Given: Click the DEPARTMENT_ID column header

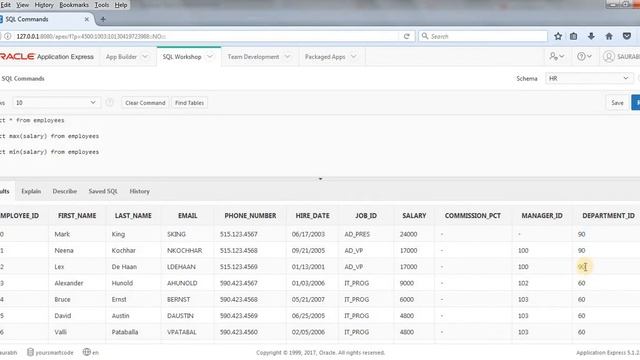Looking at the screenshot, I should pos(608,216).
